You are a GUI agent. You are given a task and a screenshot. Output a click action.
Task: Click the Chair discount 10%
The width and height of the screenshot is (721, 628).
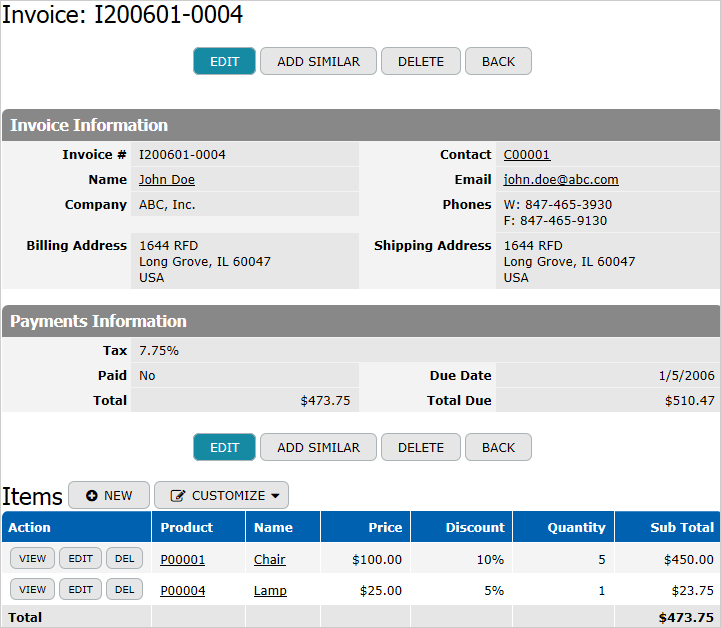pos(490,560)
